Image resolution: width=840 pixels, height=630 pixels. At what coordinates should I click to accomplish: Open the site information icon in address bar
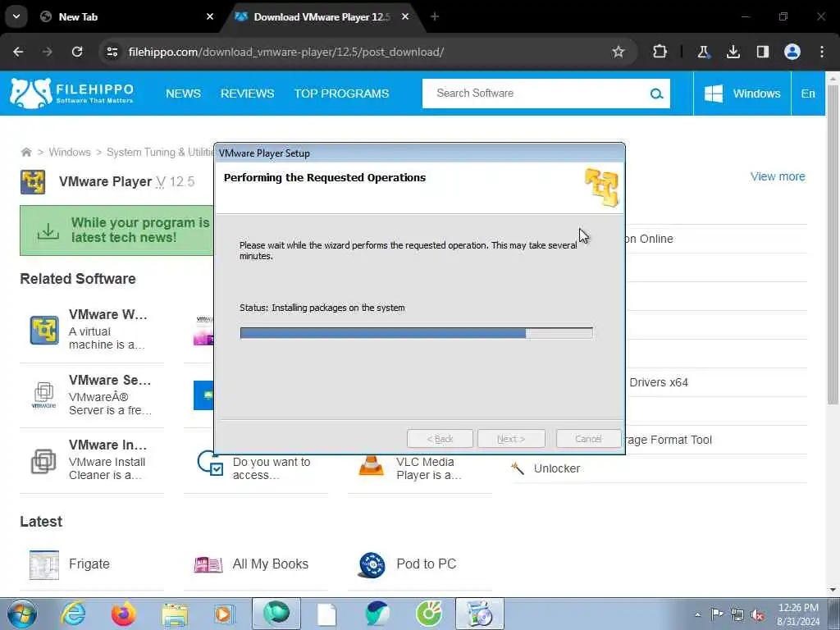[112, 52]
